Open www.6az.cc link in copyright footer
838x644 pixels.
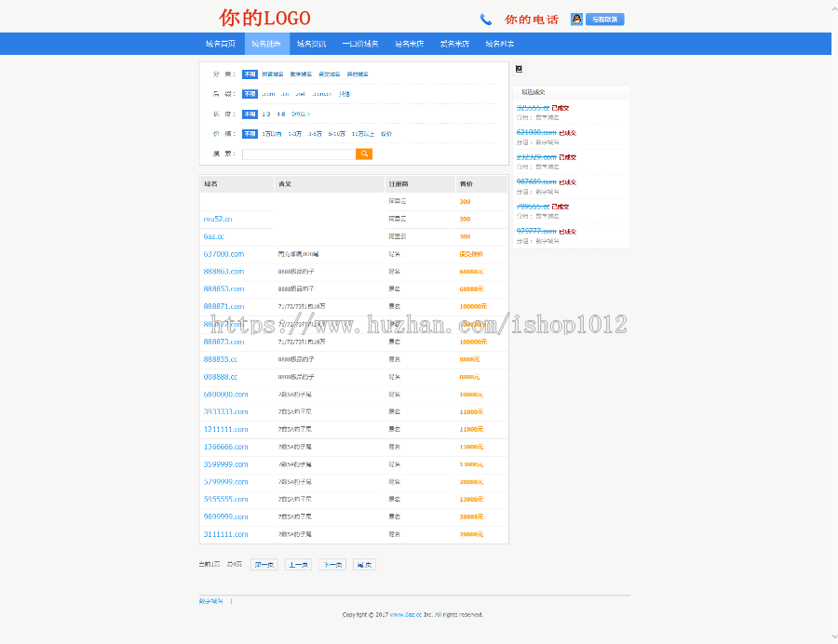click(406, 614)
